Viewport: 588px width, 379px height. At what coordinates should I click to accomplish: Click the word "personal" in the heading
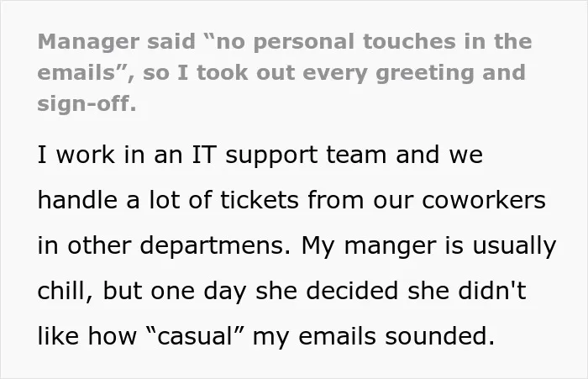pos(304,43)
